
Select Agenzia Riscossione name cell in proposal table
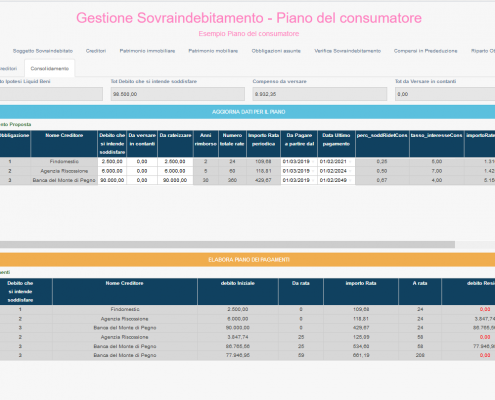(x=64, y=171)
